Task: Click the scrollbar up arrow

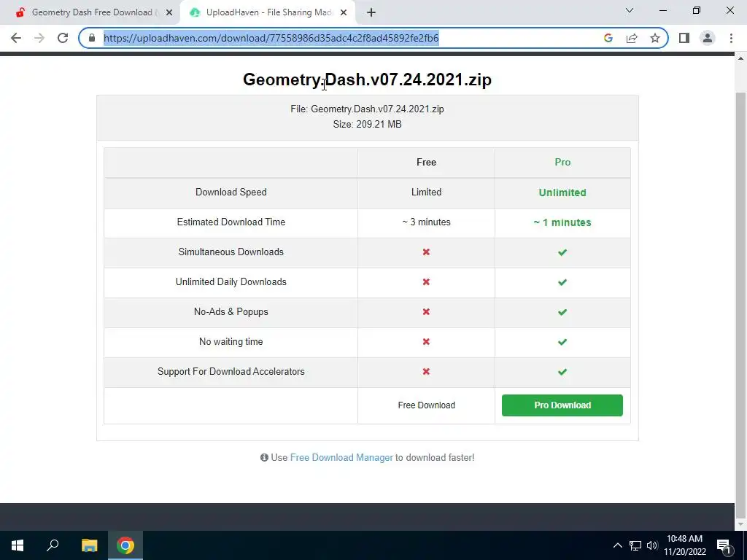Action: pos(741,58)
